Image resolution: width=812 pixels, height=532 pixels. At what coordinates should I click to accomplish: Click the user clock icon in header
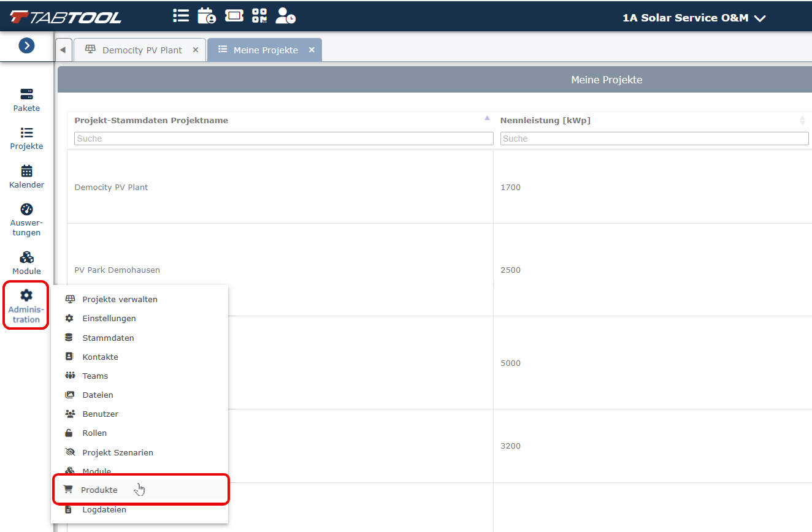tap(285, 16)
